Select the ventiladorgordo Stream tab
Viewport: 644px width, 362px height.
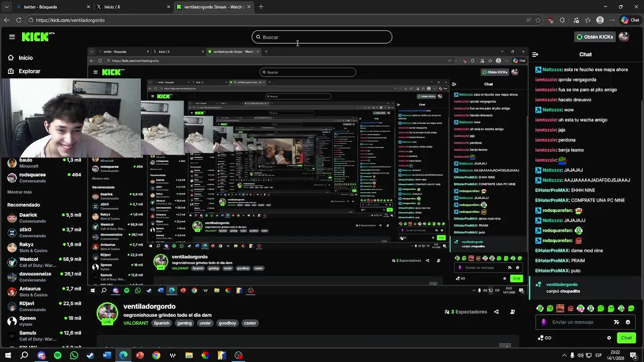[214, 7]
